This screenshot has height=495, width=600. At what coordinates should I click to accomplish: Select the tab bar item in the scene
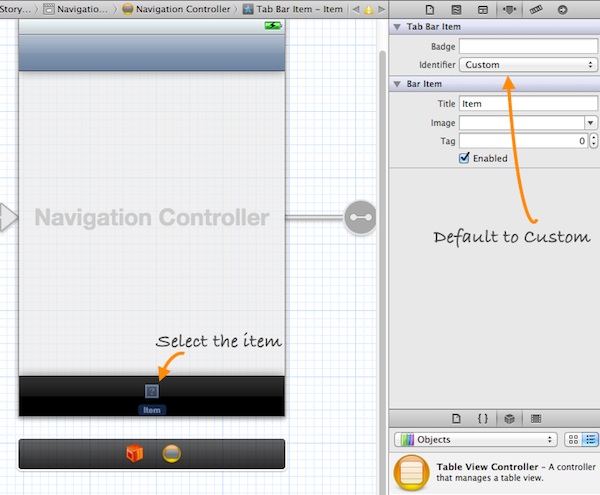pyautogui.click(x=151, y=392)
